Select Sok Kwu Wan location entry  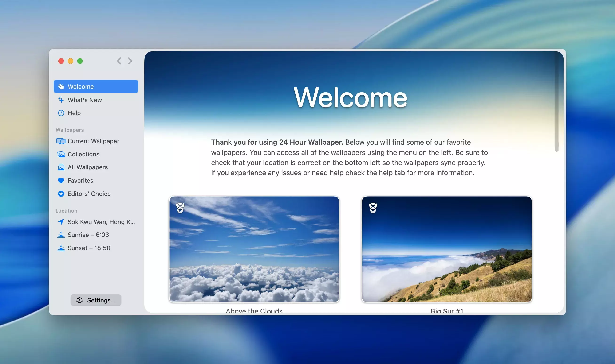tap(101, 222)
